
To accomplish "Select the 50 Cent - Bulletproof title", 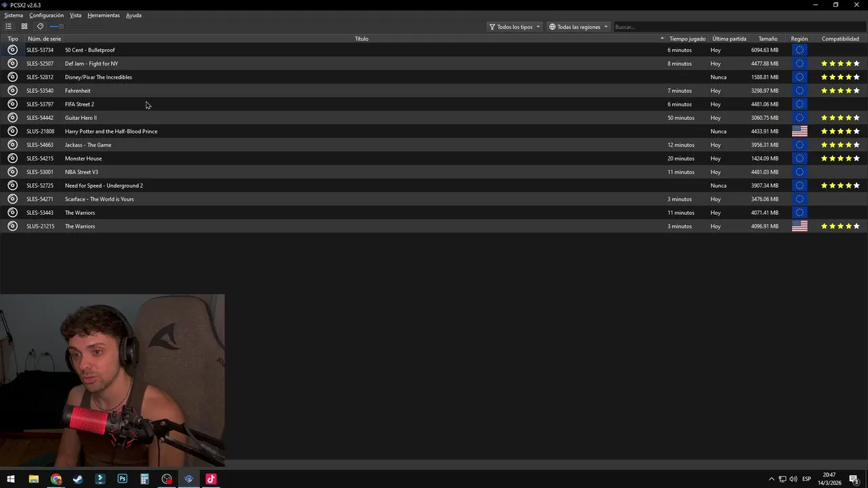I will pos(90,49).
